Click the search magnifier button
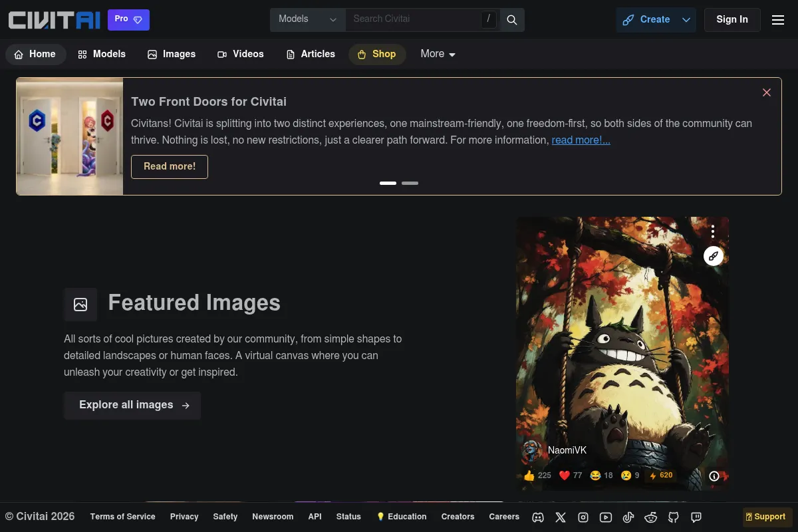Image resolution: width=798 pixels, height=532 pixels. click(x=512, y=20)
